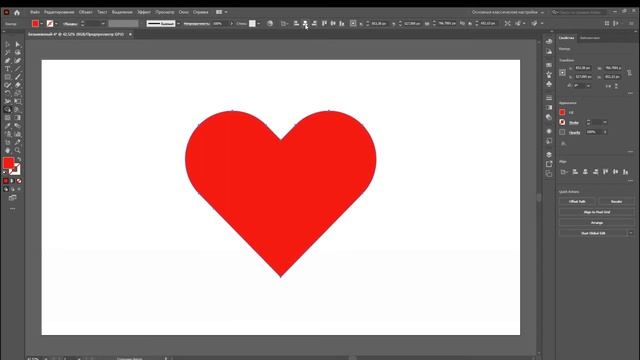
Task: Toggle flip vertical in Properties Transform
Action: coord(616,86)
